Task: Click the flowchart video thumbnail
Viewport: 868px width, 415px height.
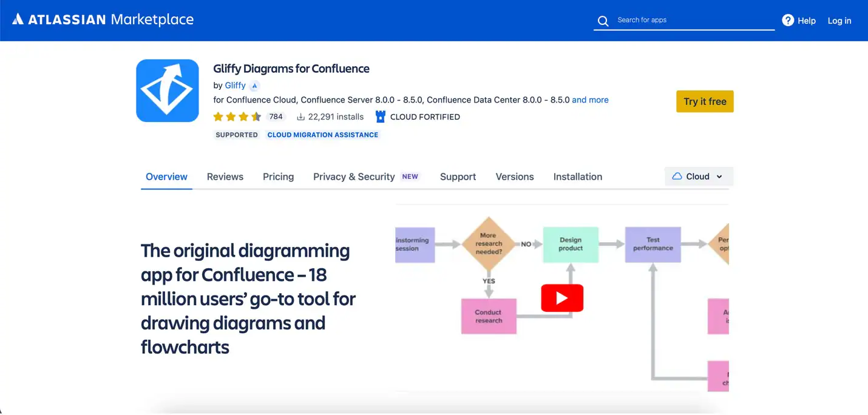Action: 562,298
